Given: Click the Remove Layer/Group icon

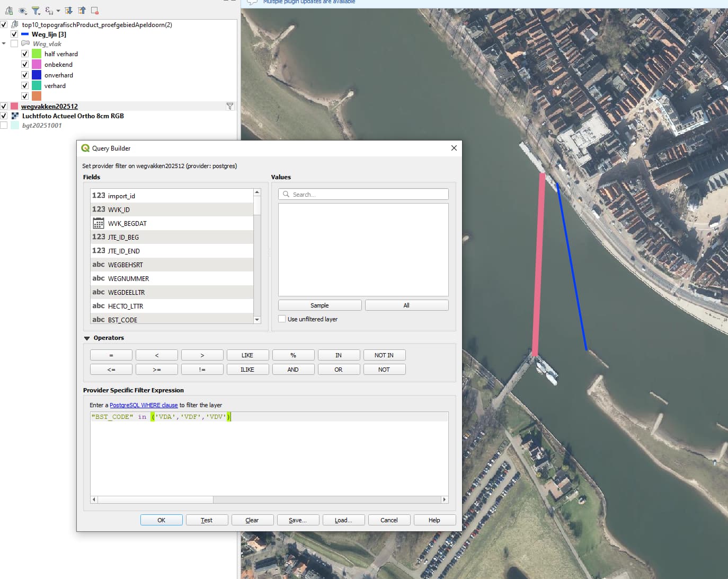Looking at the screenshot, I should [x=95, y=11].
